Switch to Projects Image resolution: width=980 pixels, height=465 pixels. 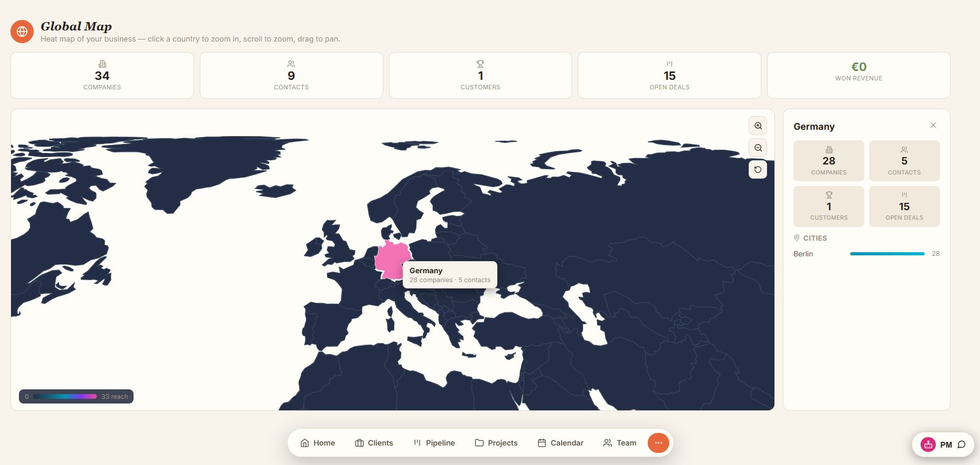click(496, 443)
